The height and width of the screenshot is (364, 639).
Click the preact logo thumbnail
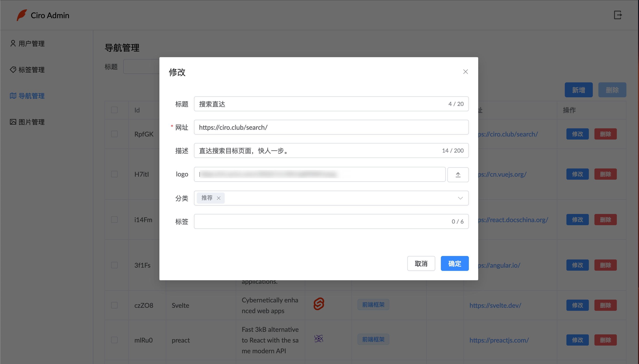click(x=319, y=339)
